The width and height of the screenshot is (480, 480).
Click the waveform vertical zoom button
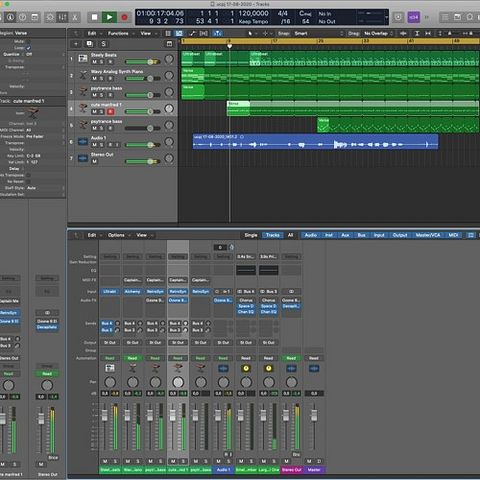tap(403, 33)
